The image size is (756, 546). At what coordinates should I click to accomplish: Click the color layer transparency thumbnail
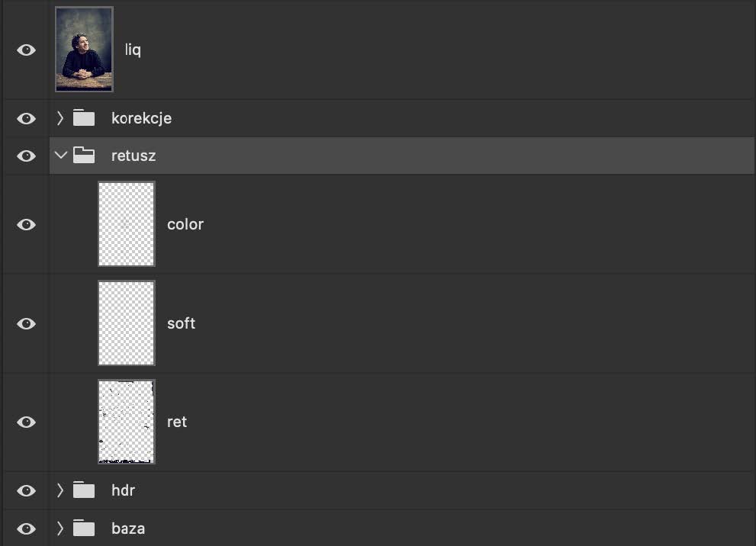coord(126,223)
